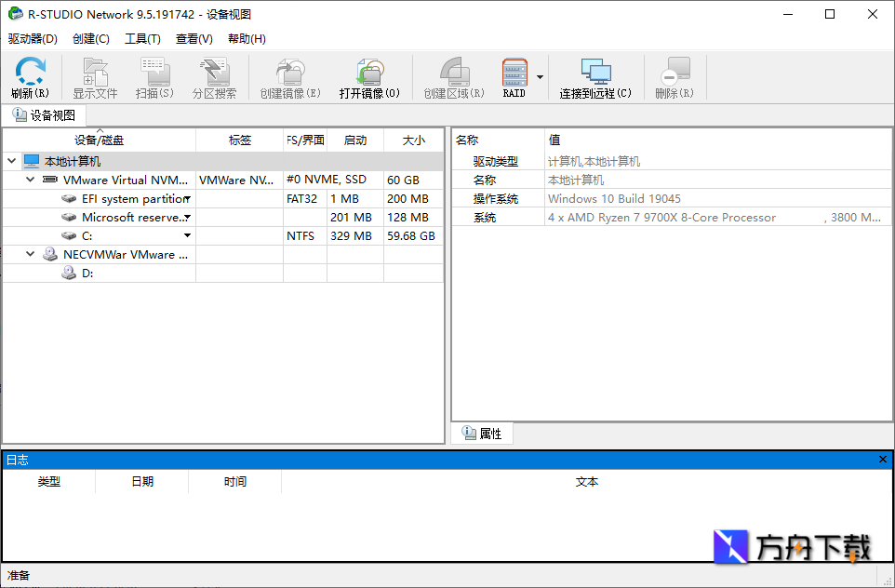Open the 创建区域 (Create Region) tool
Image resolution: width=895 pixels, height=588 pixels.
click(x=452, y=77)
